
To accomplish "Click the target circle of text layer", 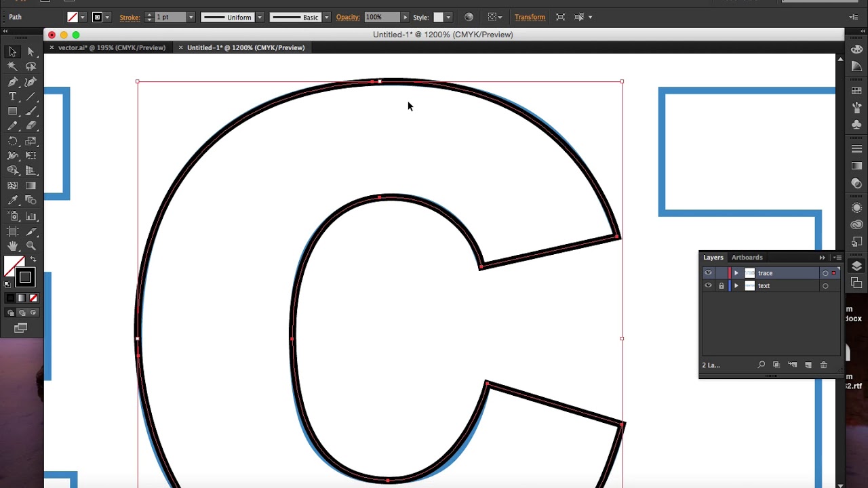I will tap(825, 286).
